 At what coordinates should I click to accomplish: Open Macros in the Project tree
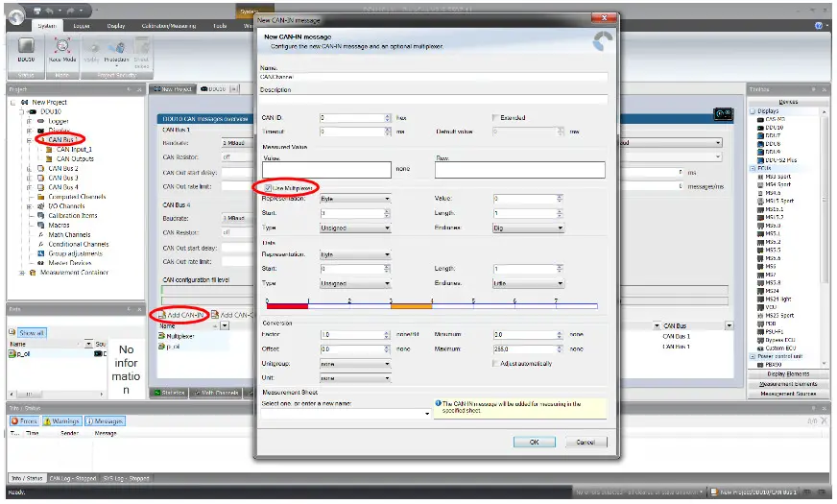coord(59,226)
